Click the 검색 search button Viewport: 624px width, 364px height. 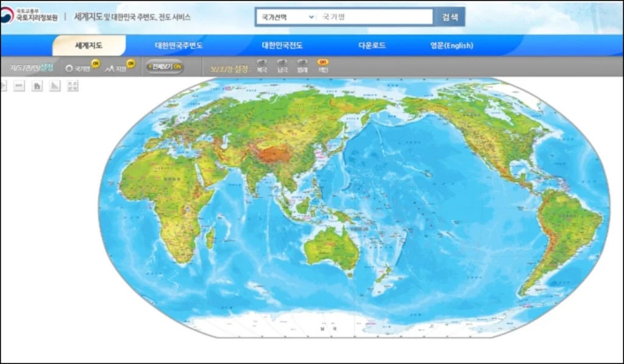450,17
